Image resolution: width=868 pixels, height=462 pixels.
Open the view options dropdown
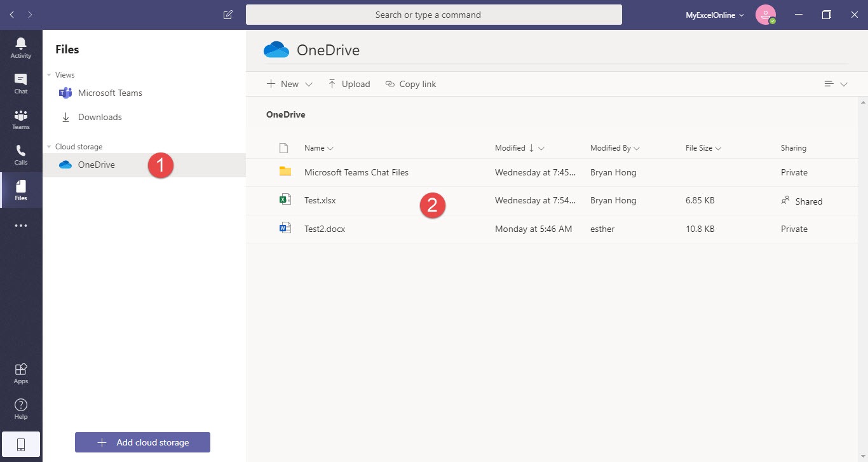[836, 84]
